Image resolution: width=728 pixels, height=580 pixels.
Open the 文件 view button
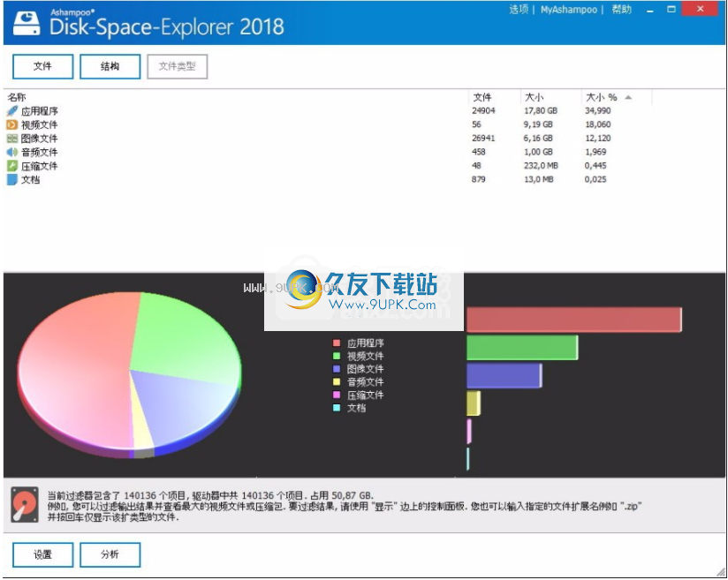point(42,66)
